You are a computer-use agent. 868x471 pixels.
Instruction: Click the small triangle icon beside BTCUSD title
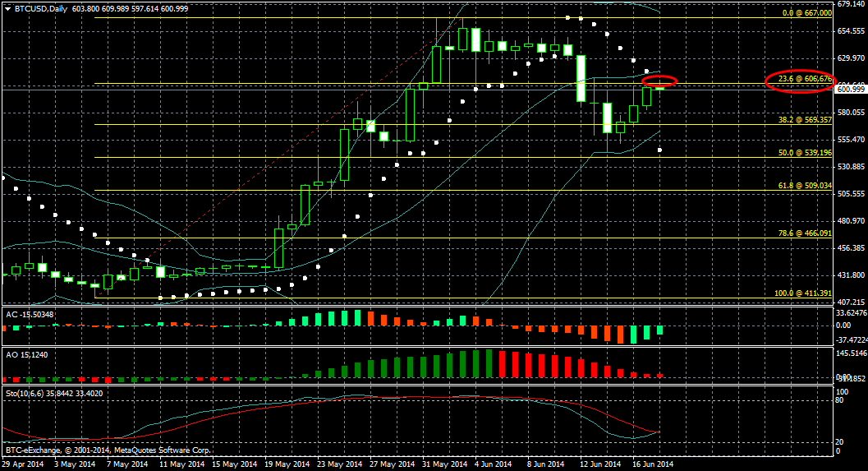tap(7, 7)
